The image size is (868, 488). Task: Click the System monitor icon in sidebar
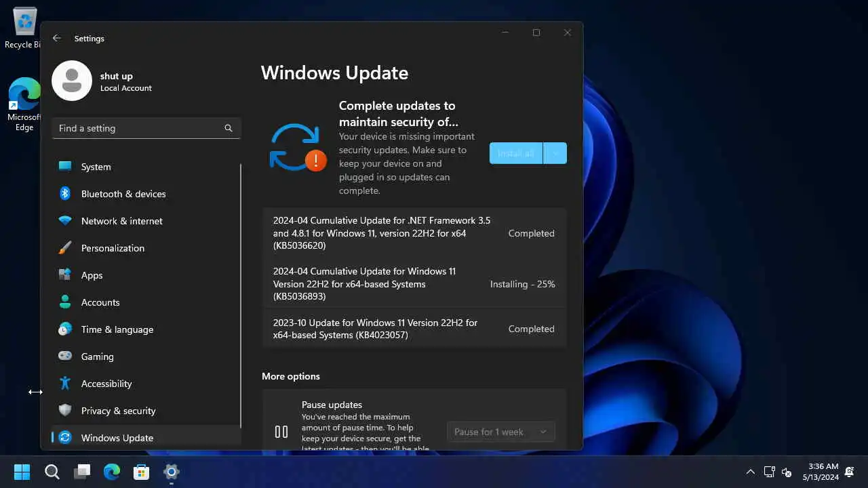pyautogui.click(x=65, y=166)
